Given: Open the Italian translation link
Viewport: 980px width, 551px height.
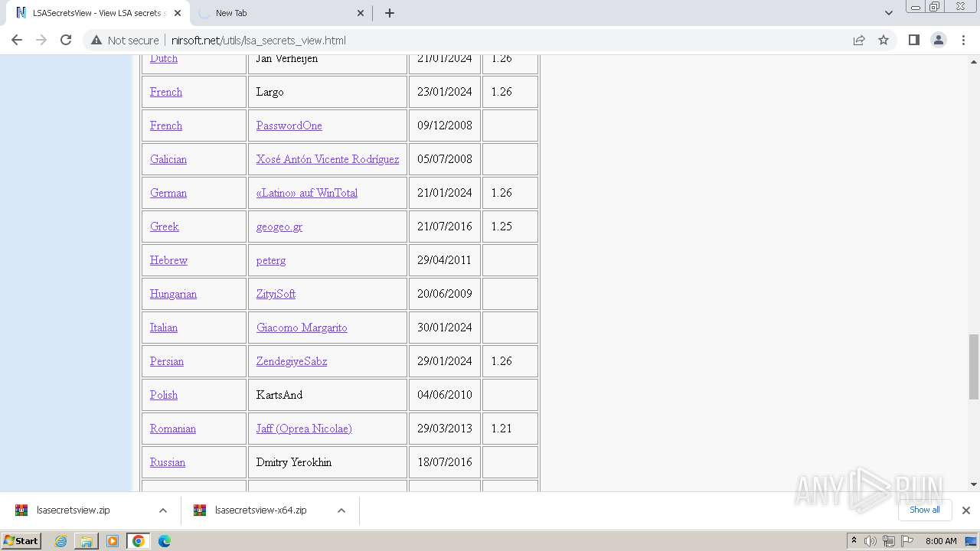Looking at the screenshot, I should point(164,328).
